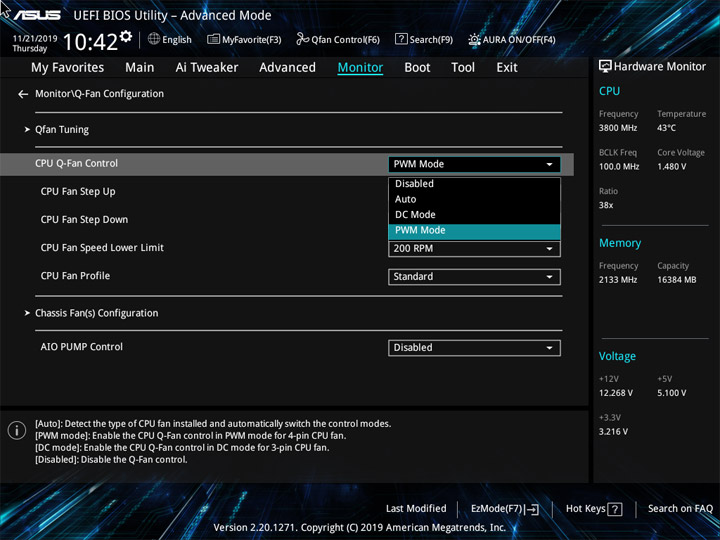Image resolution: width=720 pixels, height=540 pixels.
Task: Click the +12V value 12.268 V
Action: tap(615, 393)
